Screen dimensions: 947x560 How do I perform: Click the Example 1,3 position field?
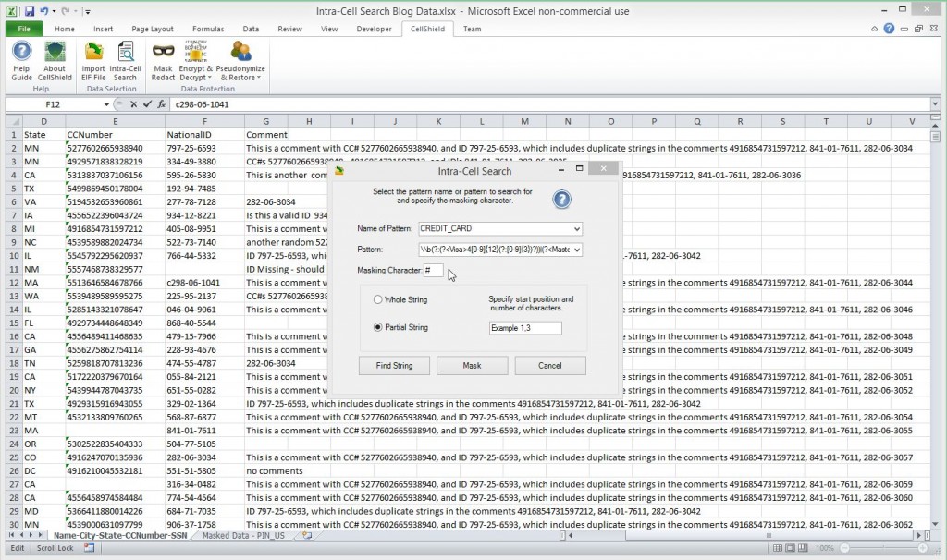coord(525,328)
